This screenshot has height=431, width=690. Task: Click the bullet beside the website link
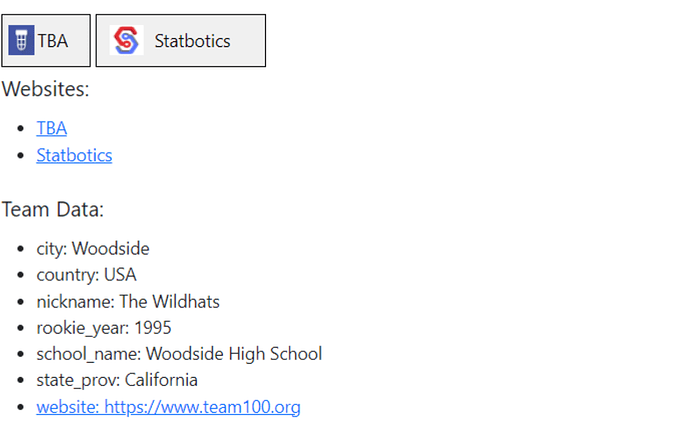[20, 407]
